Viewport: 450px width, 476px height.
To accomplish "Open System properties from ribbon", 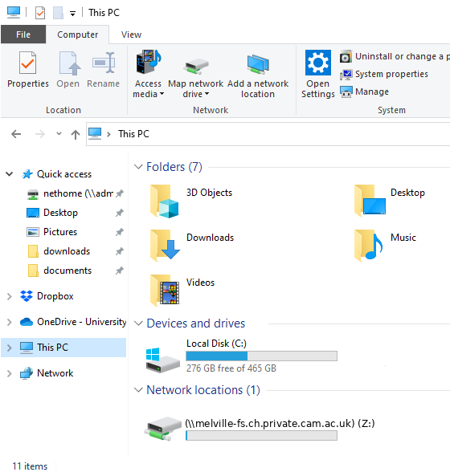I will click(384, 74).
